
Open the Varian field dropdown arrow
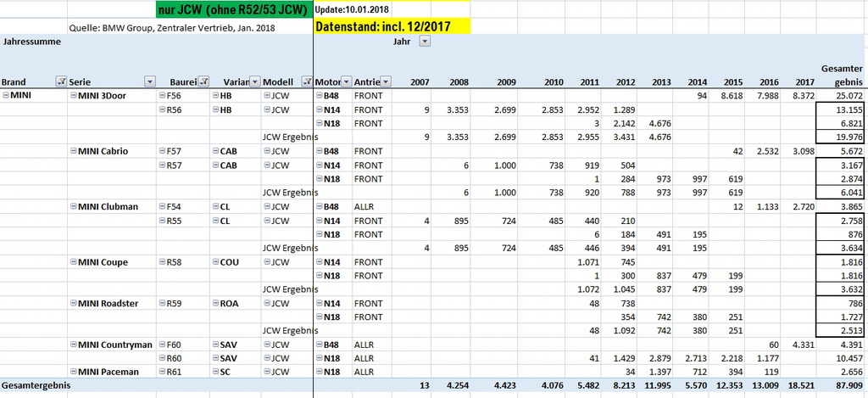[x=254, y=81]
